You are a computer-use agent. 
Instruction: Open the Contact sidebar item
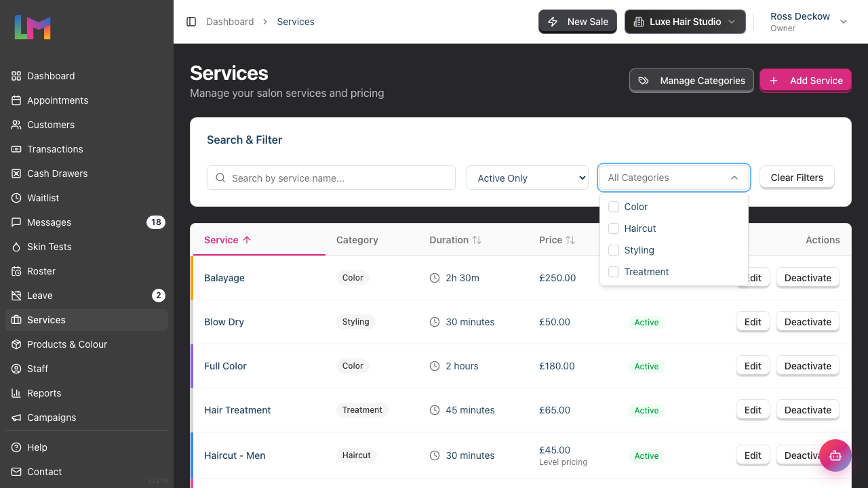[x=87, y=472]
